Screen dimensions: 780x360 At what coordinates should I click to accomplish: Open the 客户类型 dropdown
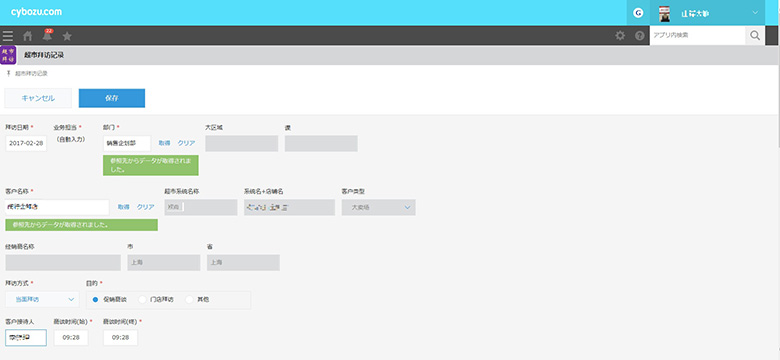tap(379, 207)
